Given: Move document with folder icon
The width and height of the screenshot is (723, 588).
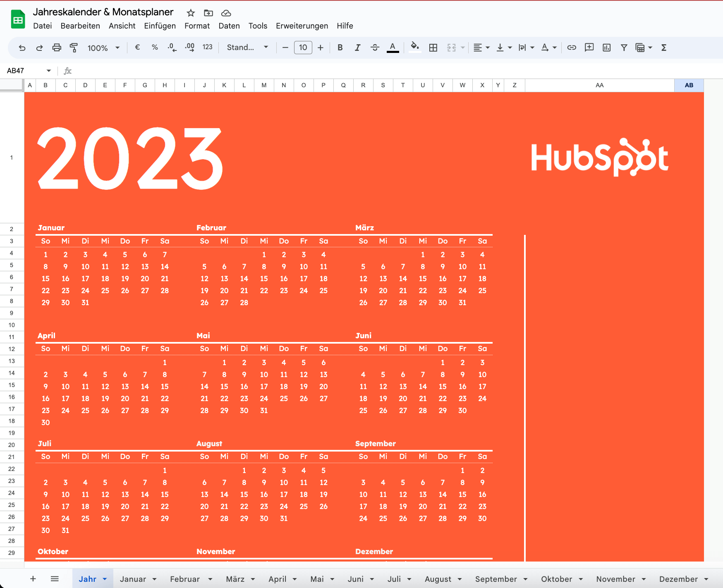Looking at the screenshot, I should (208, 13).
